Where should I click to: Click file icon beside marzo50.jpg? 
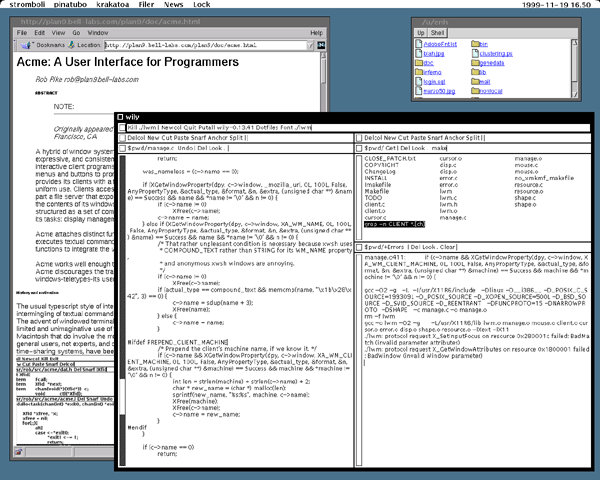click(419, 91)
